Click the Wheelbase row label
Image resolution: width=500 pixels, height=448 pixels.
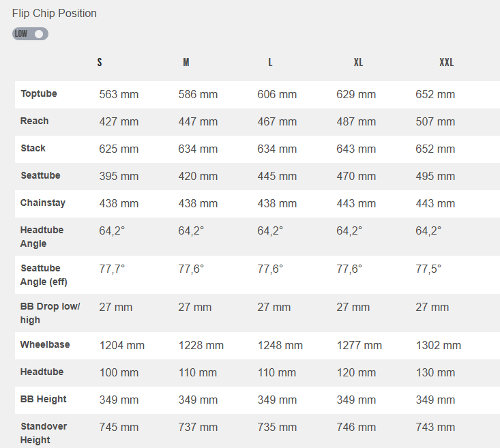pos(45,345)
